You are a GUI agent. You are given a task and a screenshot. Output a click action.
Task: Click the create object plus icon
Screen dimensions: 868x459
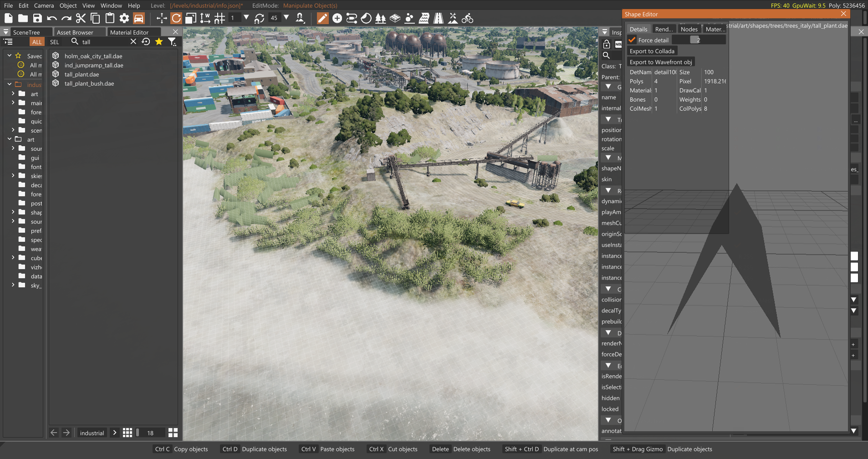click(x=337, y=18)
